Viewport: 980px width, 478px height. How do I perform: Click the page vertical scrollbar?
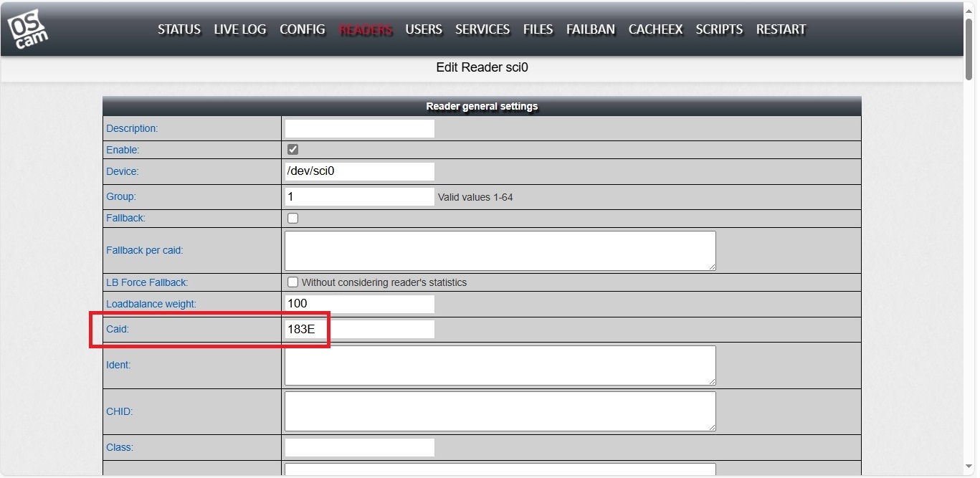pyautogui.click(x=969, y=215)
